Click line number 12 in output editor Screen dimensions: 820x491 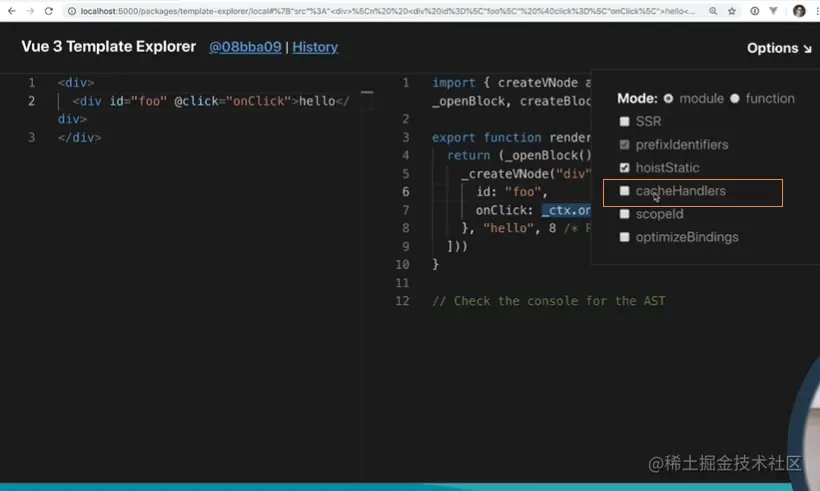click(402, 301)
